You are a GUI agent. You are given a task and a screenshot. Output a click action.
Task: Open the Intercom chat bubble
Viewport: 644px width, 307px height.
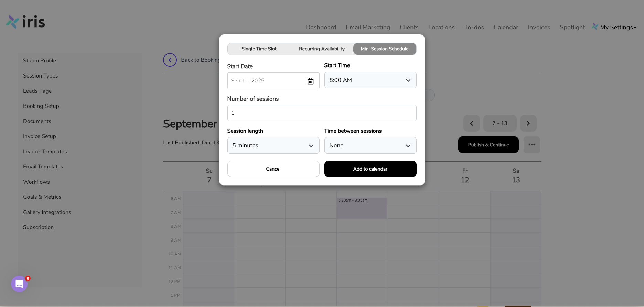[x=19, y=284]
